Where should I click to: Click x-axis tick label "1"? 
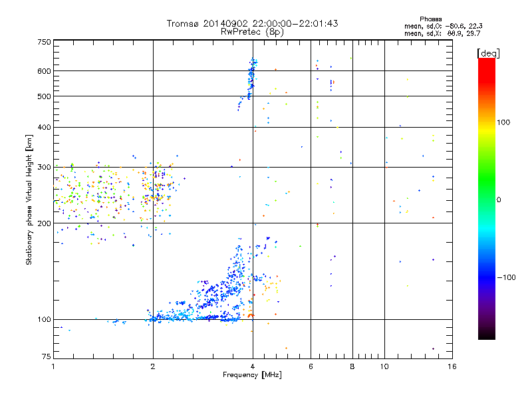coord(53,366)
